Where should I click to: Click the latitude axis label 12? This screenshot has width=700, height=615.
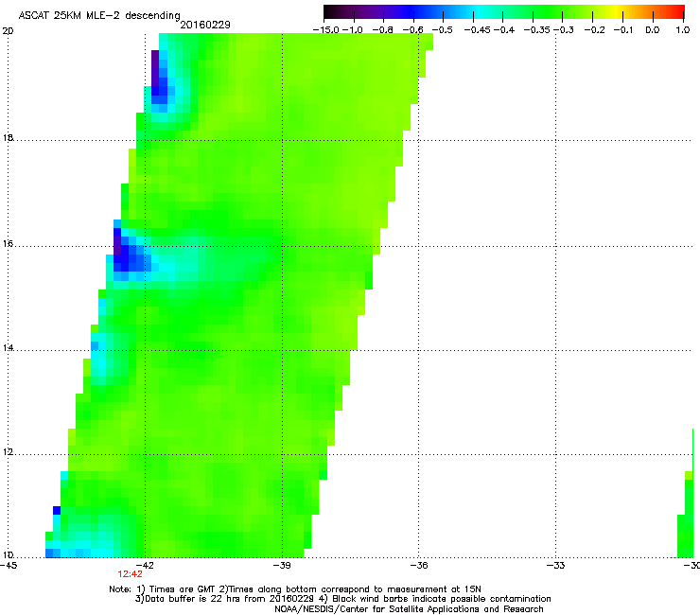coord(8,451)
